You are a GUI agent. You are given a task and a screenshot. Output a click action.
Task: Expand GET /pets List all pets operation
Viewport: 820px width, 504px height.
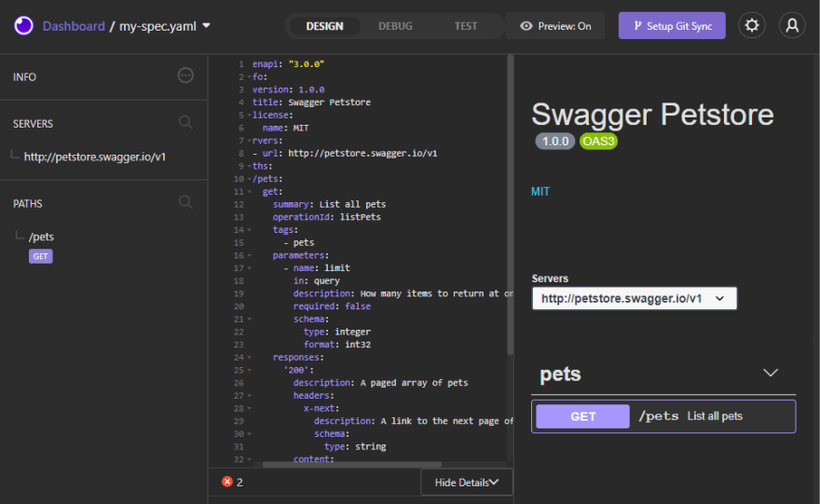pyautogui.click(x=663, y=416)
